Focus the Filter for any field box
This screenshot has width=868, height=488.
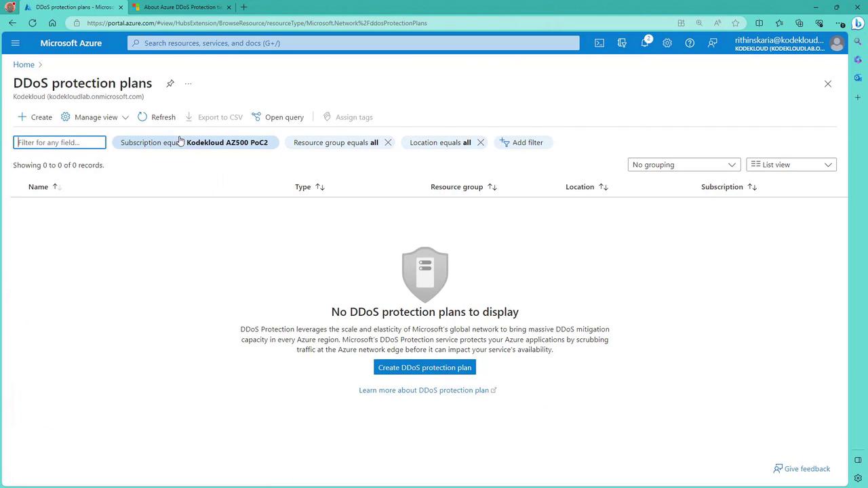[60, 142]
